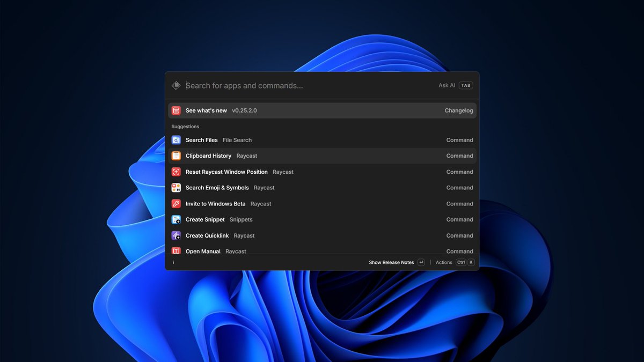
Task: Click the Enter key icon in footer
Action: pyautogui.click(x=421, y=262)
